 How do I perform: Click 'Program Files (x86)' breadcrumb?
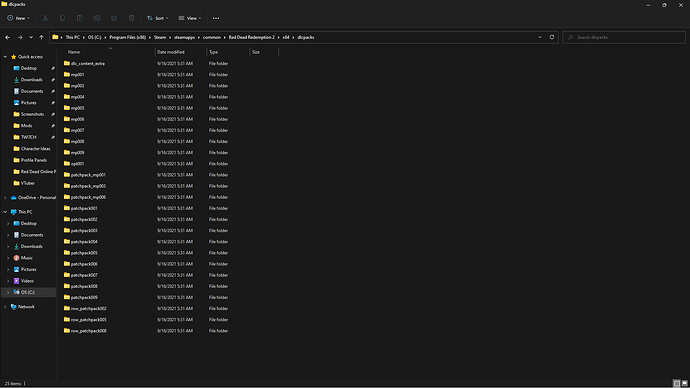[x=128, y=37]
